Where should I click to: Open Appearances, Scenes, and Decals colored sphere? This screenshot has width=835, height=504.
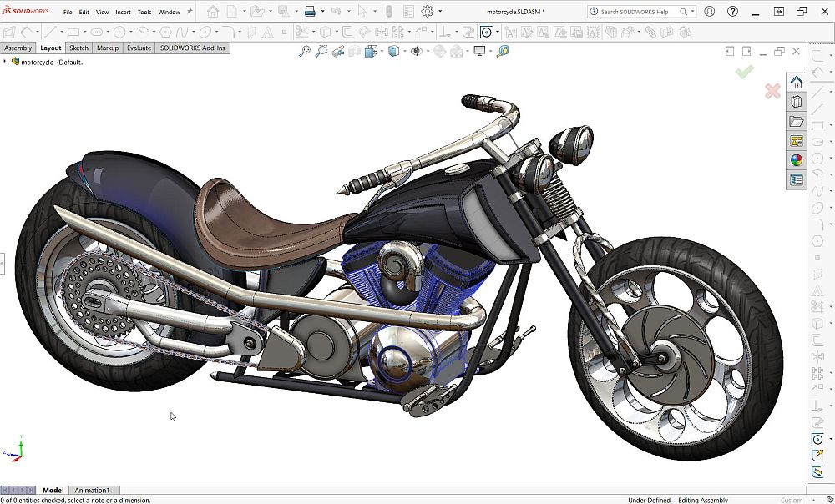(x=796, y=158)
